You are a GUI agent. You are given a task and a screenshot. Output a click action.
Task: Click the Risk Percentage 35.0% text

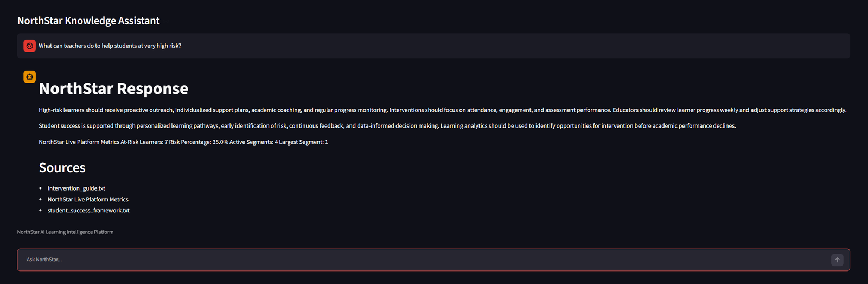point(198,142)
